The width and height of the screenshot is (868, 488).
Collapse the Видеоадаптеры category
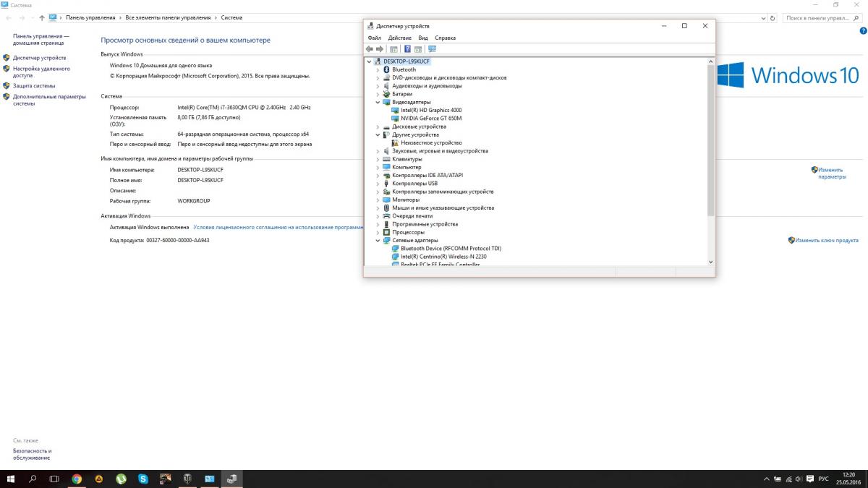coord(378,103)
